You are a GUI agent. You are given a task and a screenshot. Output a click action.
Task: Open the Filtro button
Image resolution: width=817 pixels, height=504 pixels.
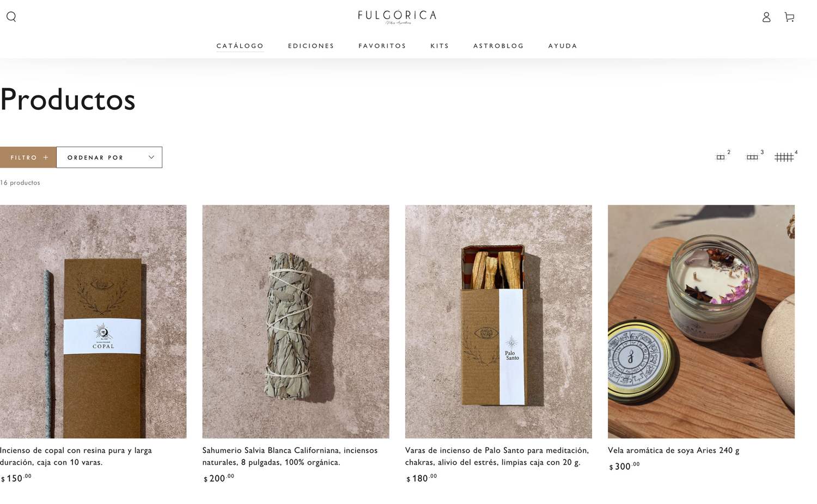pos(28,157)
